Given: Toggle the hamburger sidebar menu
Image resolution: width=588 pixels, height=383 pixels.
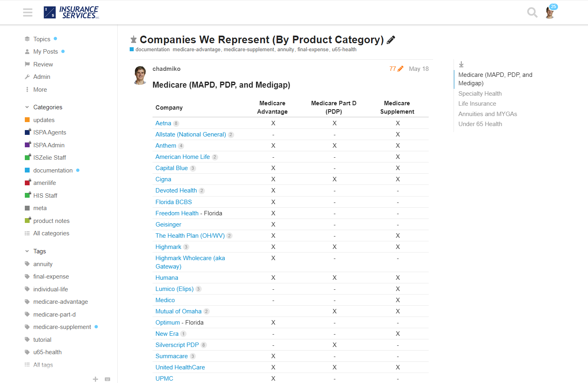Looking at the screenshot, I should click(28, 12).
